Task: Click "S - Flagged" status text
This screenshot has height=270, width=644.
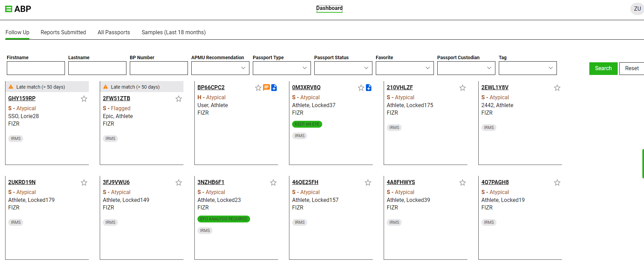Action: point(117,108)
